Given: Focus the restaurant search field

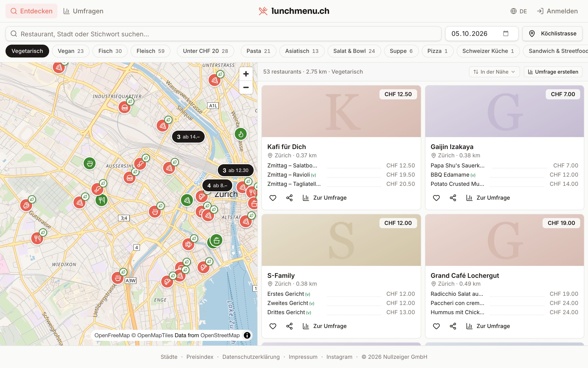Looking at the screenshot, I should click(223, 34).
